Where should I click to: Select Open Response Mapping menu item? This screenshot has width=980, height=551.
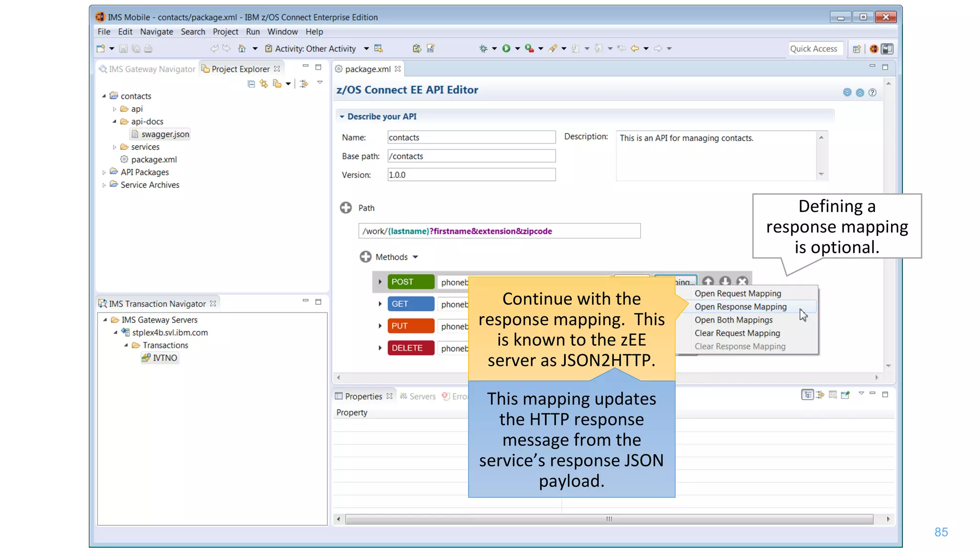[x=741, y=307]
